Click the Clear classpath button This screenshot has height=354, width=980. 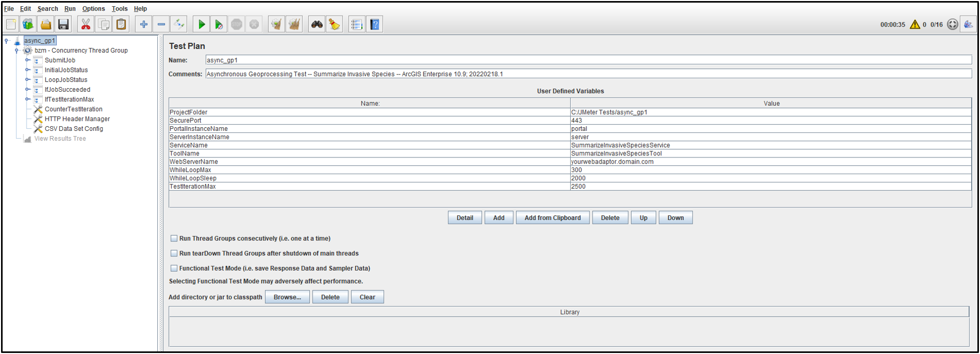click(x=367, y=297)
